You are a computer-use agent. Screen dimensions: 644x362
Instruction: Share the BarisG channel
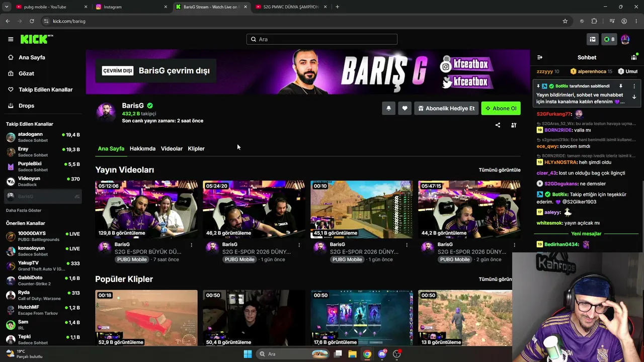coord(498,125)
